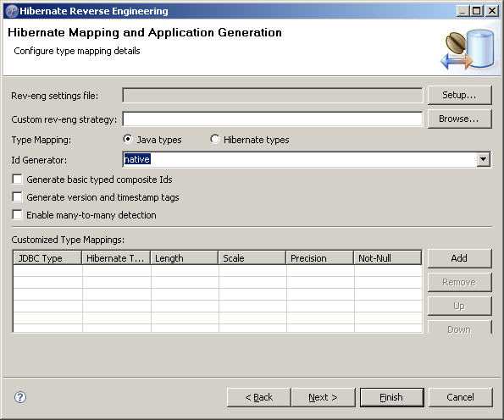504x420 pixels.
Task: Click the Finish button
Action: point(392,397)
